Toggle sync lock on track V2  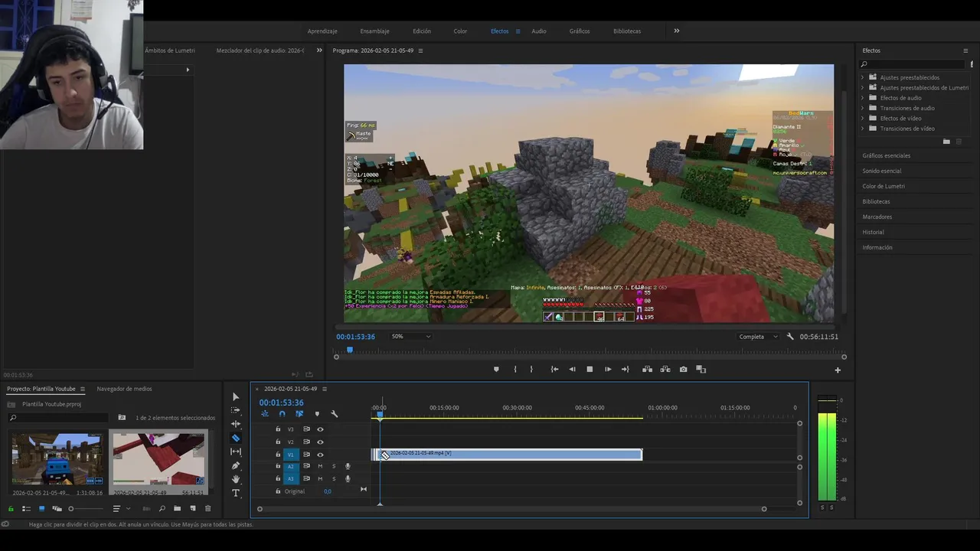click(306, 442)
